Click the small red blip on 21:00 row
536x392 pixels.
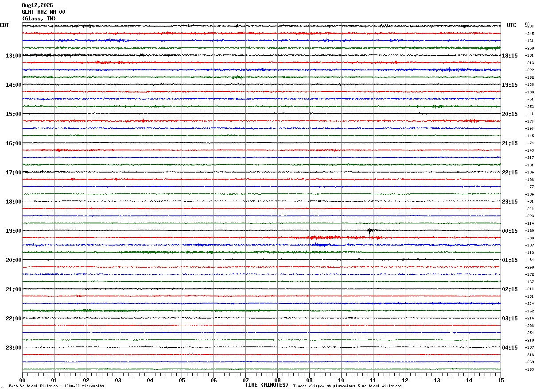click(79, 295)
